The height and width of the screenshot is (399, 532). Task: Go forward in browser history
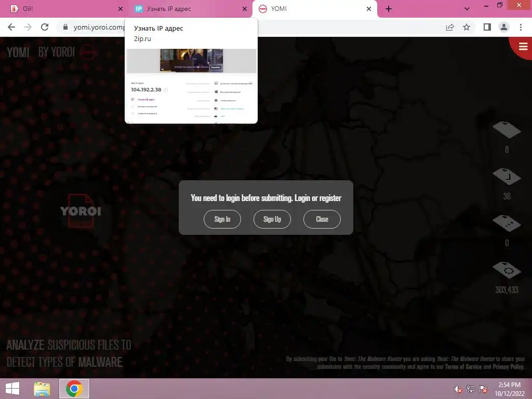tap(28, 27)
